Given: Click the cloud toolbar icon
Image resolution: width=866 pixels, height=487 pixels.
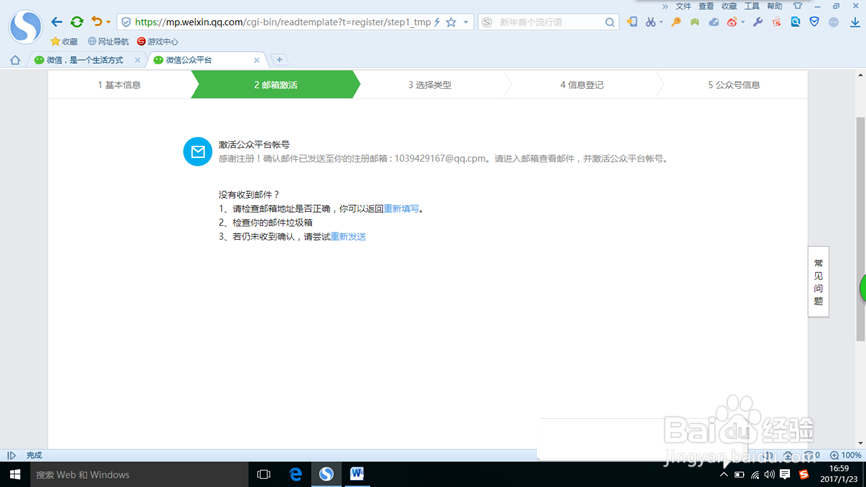Looking at the screenshot, I should point(714,22).
